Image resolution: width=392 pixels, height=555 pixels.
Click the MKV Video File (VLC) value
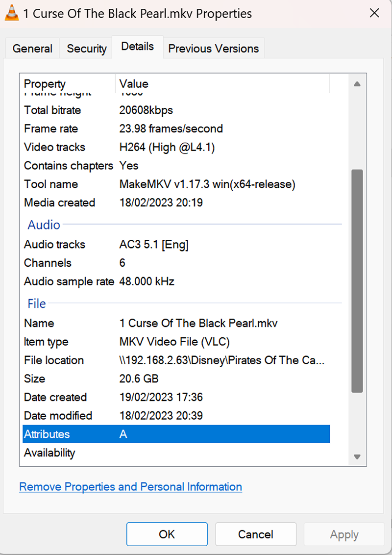pyautogui.click(x=174, y=342)
